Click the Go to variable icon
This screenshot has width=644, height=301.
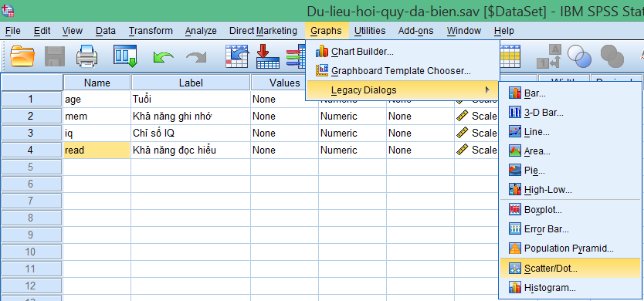tap(268, 56)
